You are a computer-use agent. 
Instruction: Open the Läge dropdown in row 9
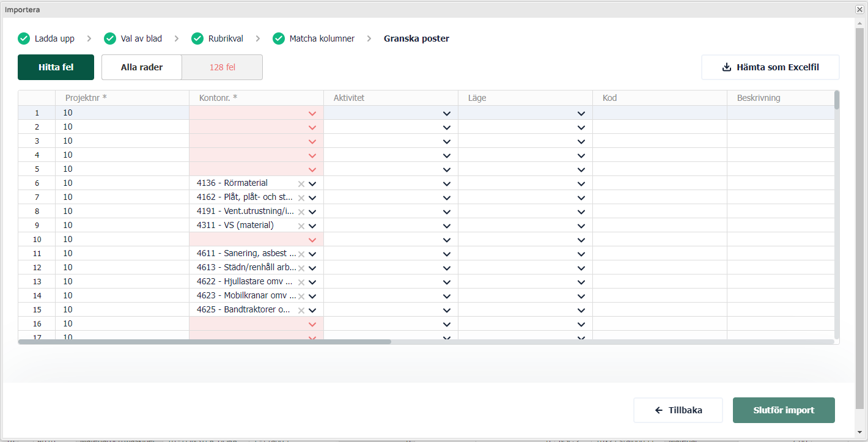[581, 226]
